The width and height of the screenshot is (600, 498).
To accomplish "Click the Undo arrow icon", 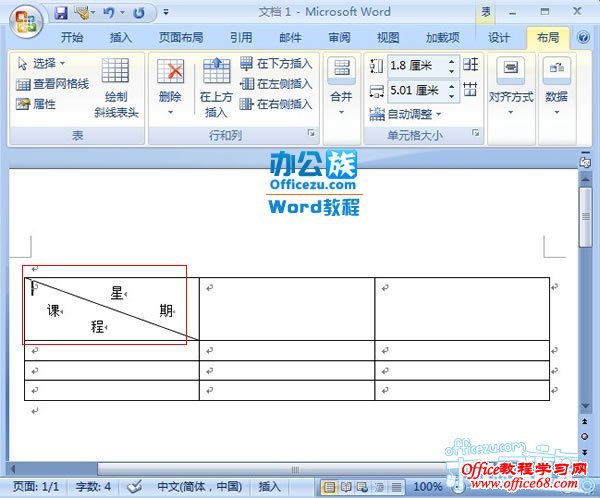I will pos(109,13).
